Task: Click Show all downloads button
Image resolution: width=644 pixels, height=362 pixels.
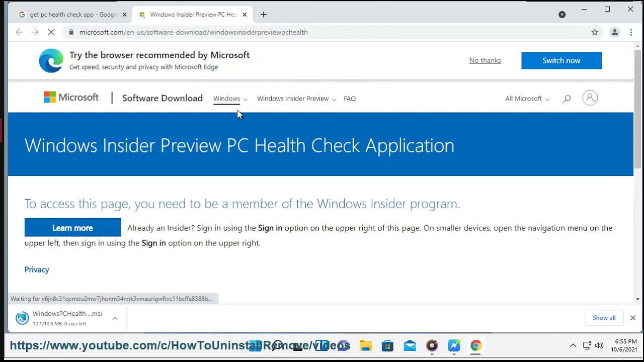Action: pyautogui.click(x=604, y=318)
